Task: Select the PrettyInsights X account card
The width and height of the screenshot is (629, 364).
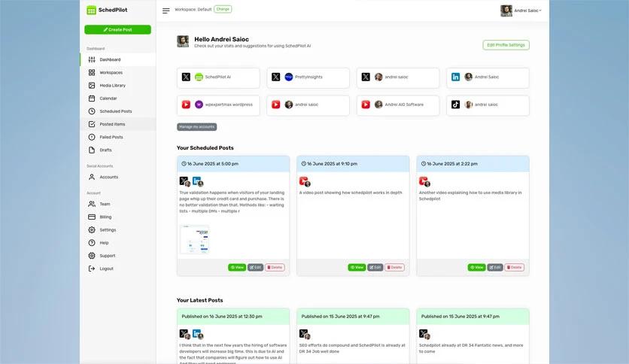Action: coord(308,77)
